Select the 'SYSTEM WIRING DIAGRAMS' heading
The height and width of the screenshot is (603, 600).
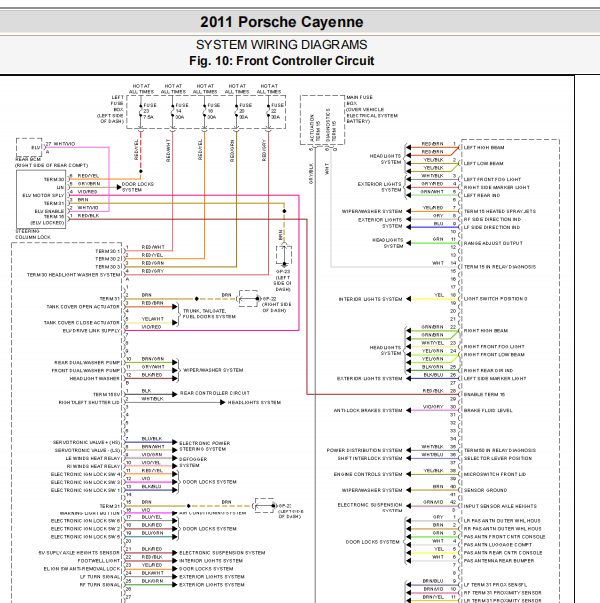(282, 45)
